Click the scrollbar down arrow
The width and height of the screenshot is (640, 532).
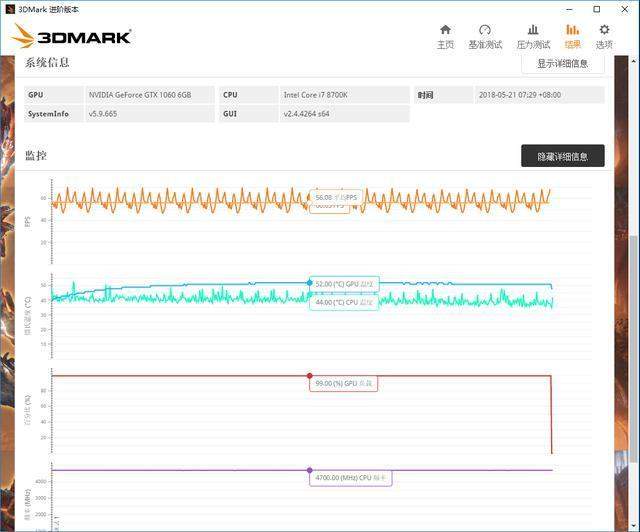(633, 526)
